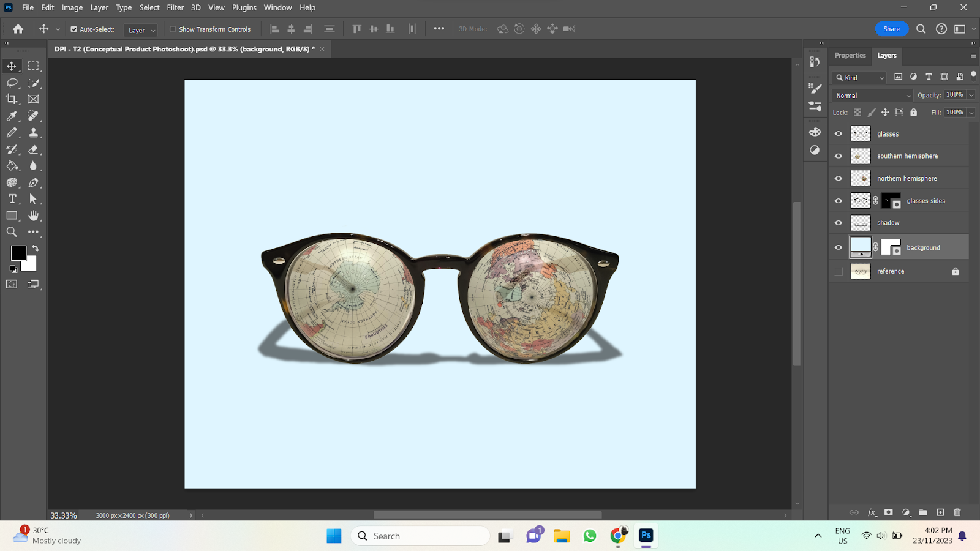
Task: Open Auto-Select Layer dropdown
Action: tap(141, 30)
